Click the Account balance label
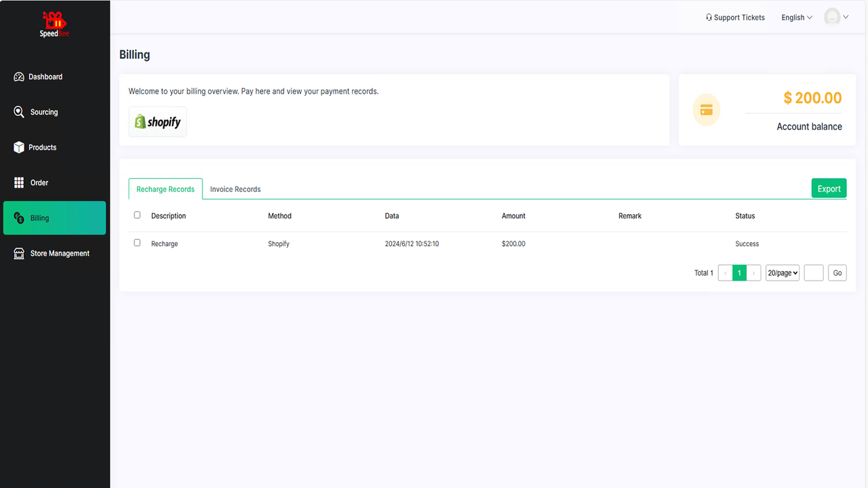868x488 pixels. point(809,126)
